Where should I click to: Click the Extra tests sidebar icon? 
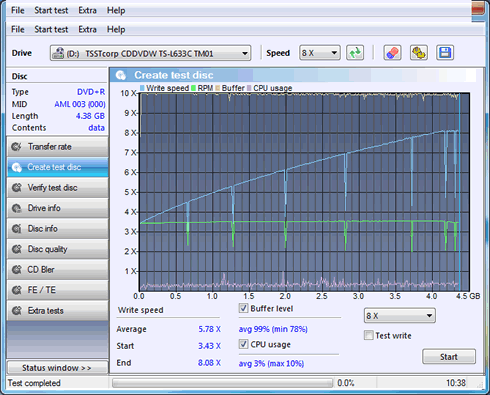[x=16, y=311]
